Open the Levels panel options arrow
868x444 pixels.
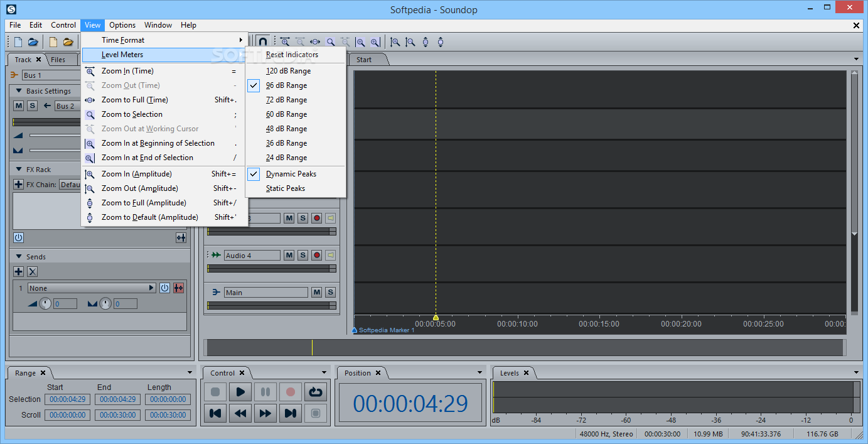click(x=857, y=372)
